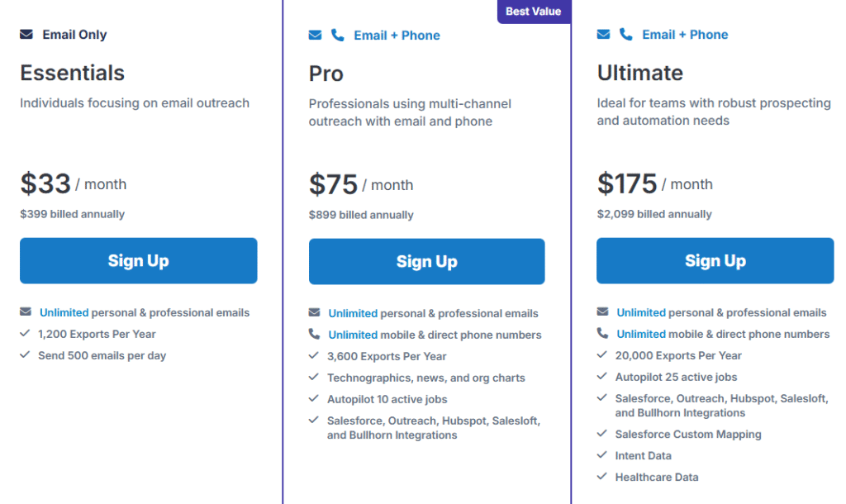Click the envelope icon beside Unlimited emails in Ultimate
The width and height of the screenshot is (846, 504).
601,312
